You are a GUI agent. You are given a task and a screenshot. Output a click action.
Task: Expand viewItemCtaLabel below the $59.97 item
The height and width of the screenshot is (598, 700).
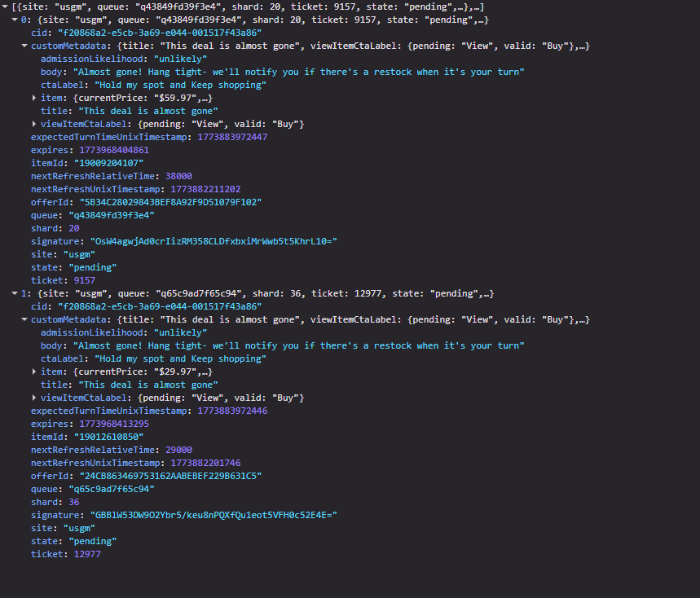point(34,124)
